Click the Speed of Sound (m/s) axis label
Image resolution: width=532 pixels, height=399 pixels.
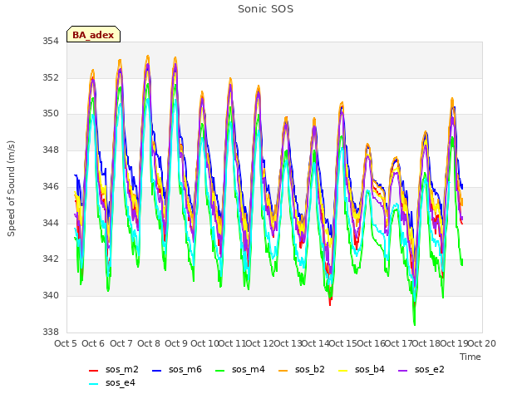[11, 189]
